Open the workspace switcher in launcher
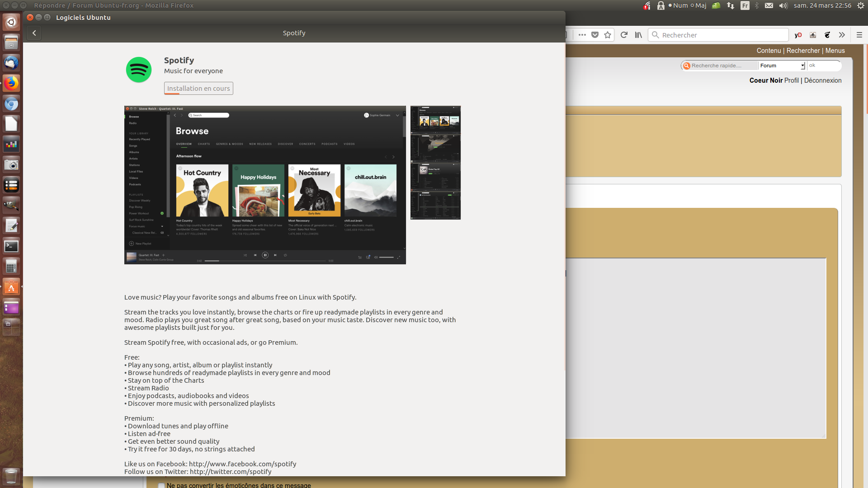The width and height of the screenshot is (868, 488). [x=11, y=327]
